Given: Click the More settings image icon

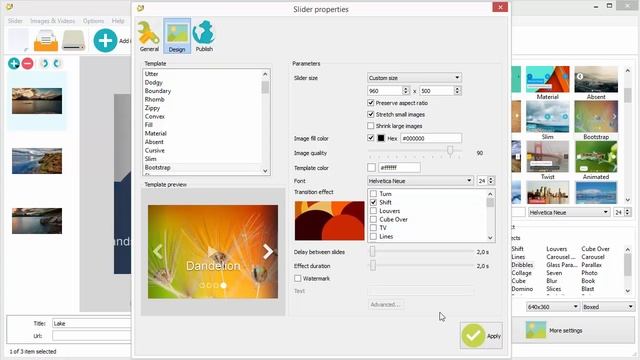Looking at the screenshot, I should 536,330.
